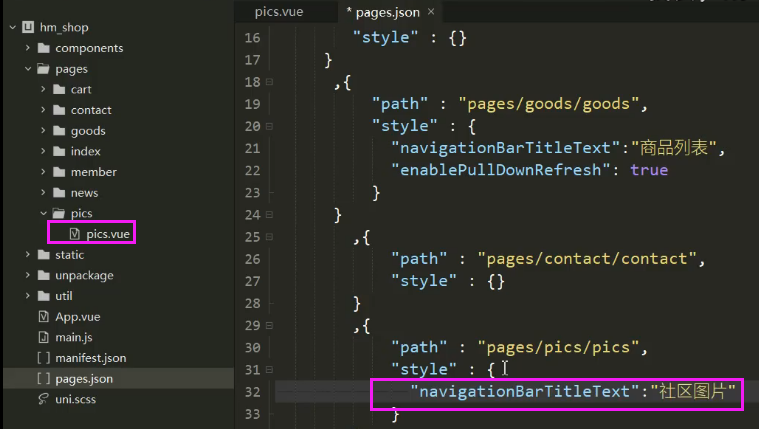Image resolution: width=759 pixels, height=429 pixels.
Task: Click the "pages/pics/pics" path string
Action: 559,348
